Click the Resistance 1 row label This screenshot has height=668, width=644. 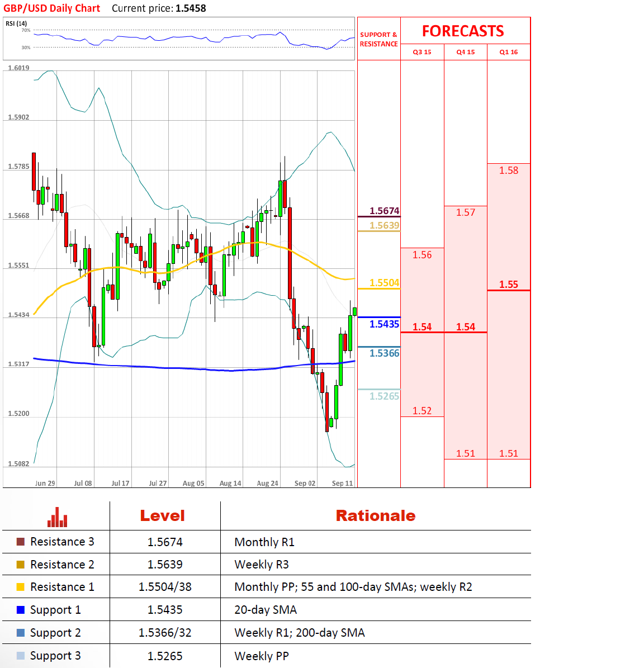pyautogui.click(x=62, y=587)
